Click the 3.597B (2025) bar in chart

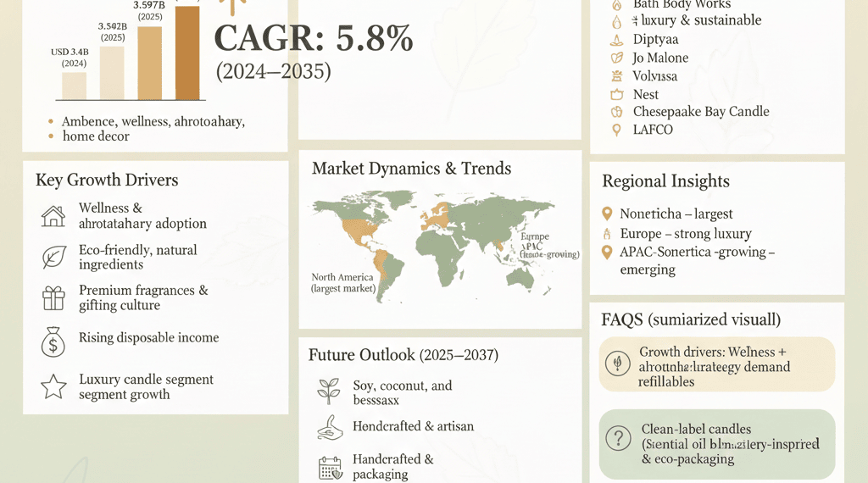149,64
